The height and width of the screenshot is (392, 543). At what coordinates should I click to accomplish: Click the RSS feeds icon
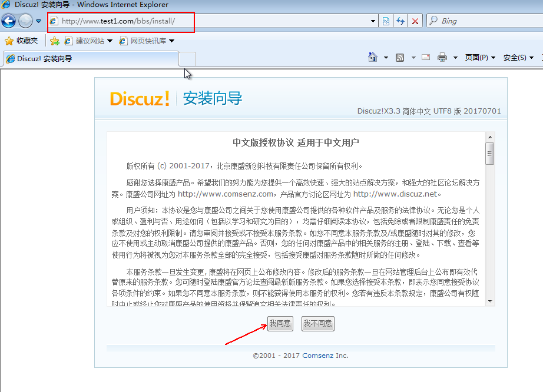400,58
